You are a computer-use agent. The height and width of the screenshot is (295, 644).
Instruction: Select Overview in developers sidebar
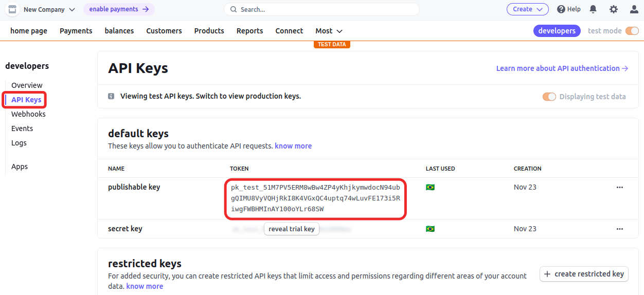27,85
